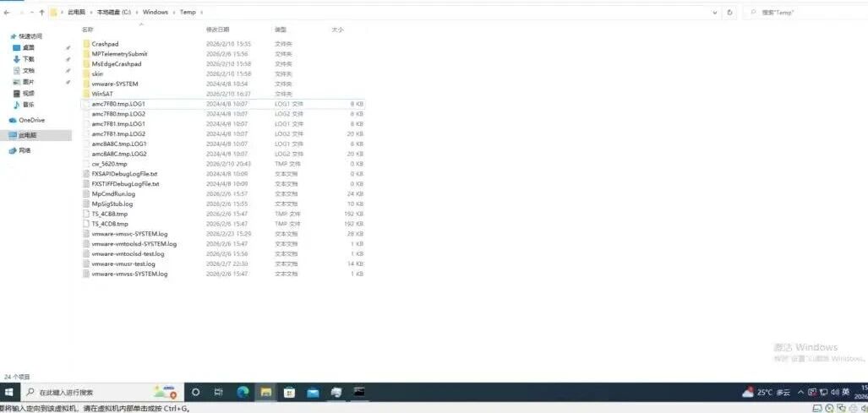Select vmware-vmusr-test.log file icon
Image resolution: width=868 pixels, height=413 pixels.
pyautogui.click(x=85, y=264)
